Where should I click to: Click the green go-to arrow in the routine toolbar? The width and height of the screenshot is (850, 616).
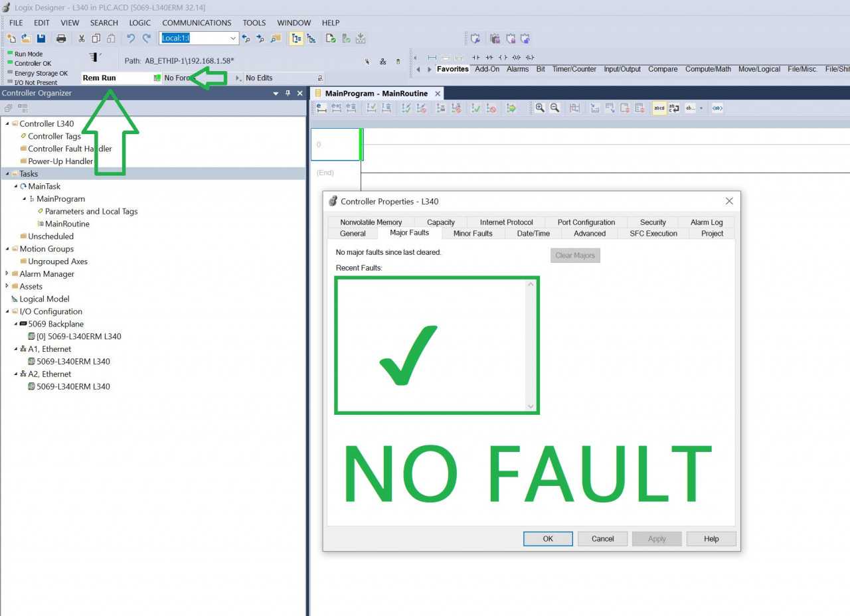[511, 108]
